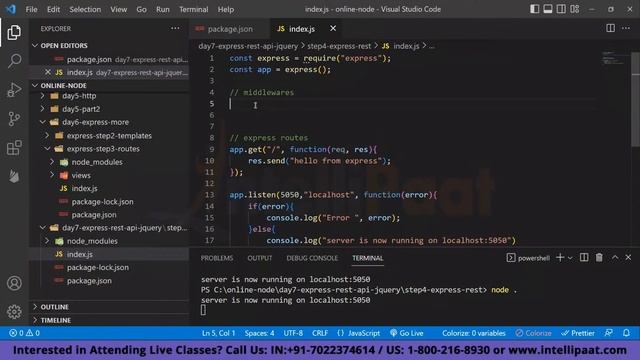Collapse the ONLINE-NODE workspace section
The image size is (640, 360).
click(35, 85)
